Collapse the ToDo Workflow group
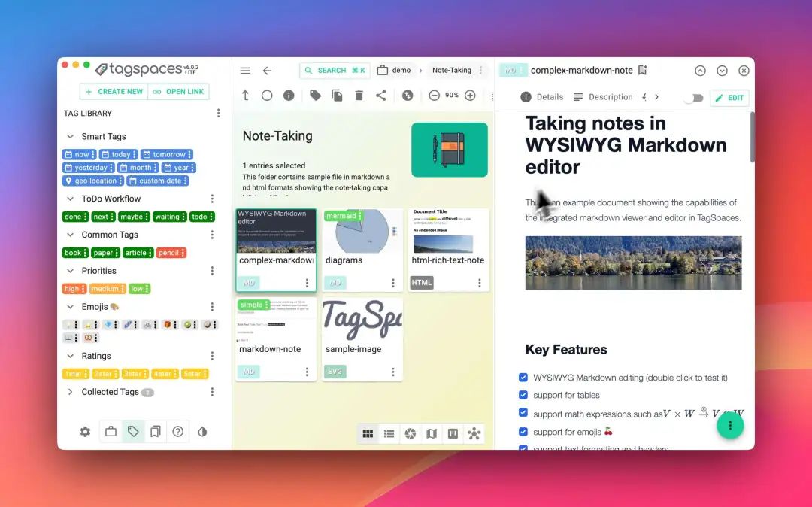Viewport: 812px width, 507px height. click(71, 199)
